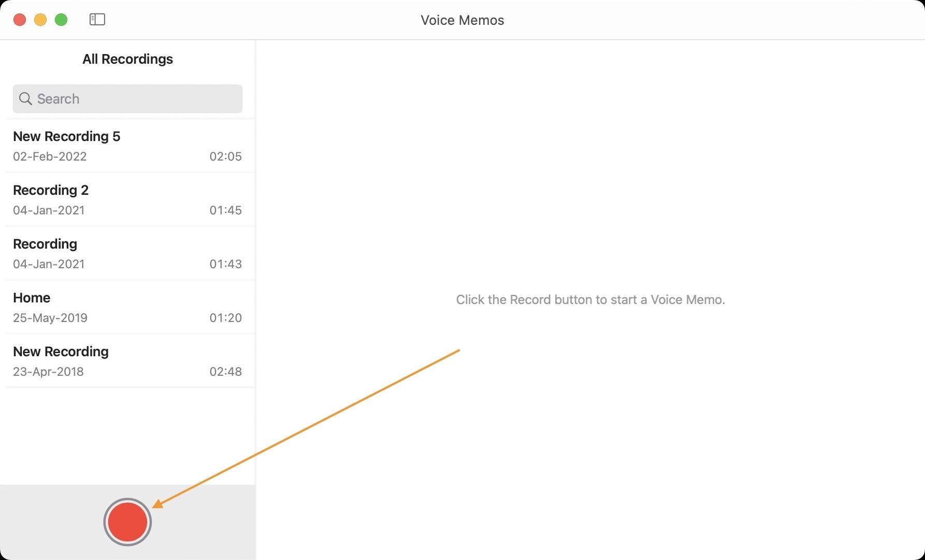The image size is (925, 560).
Task: Click the magnifying glass search icon
Action: 25,98
